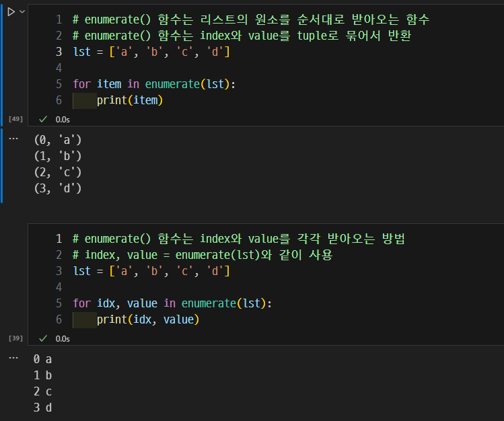Click success checkmark of execution [49]

point(43,120)
